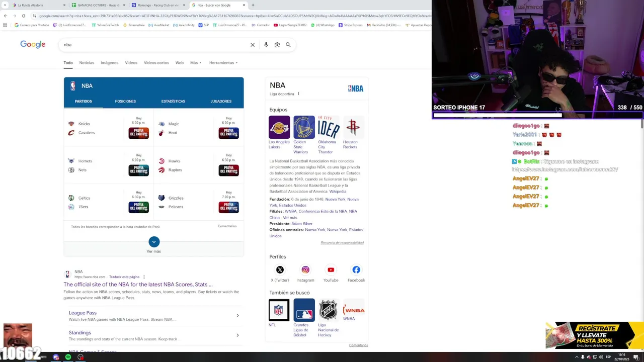Open the NFL related search logo

click(x=279, y=310)
